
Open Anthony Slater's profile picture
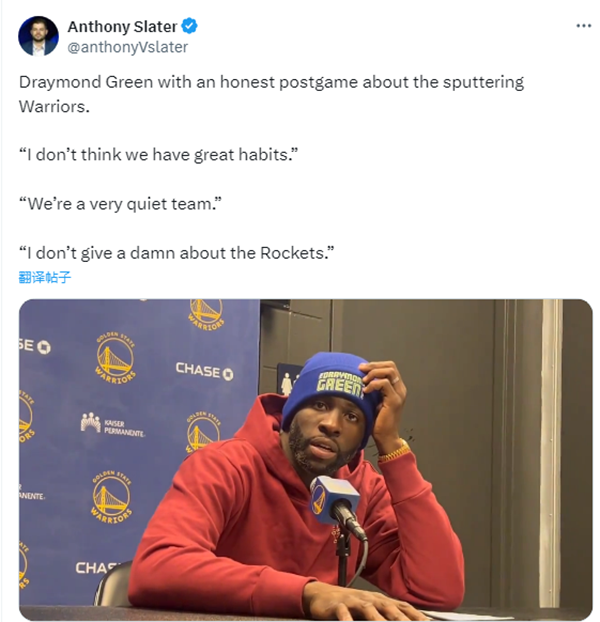pos(38,36)
